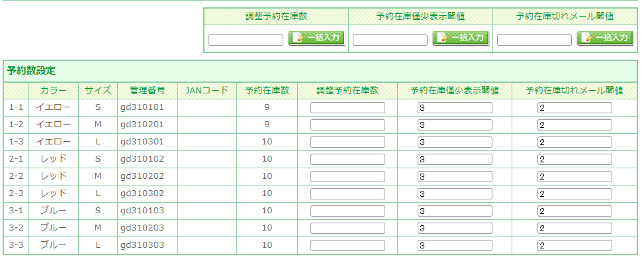Select メール閾値 field for gd310302
The width and height of the screenshot is (644, 265).
(x=575, y=194)
